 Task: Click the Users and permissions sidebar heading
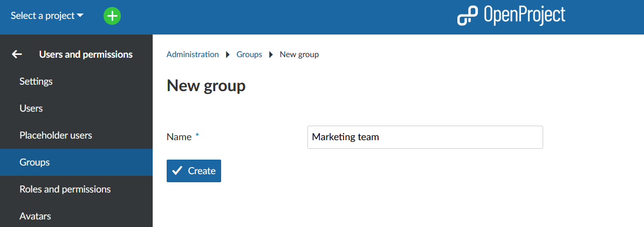tap(86, 54)
